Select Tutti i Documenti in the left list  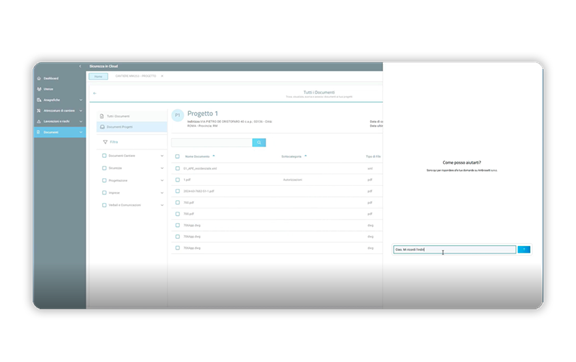coord(132,116)
